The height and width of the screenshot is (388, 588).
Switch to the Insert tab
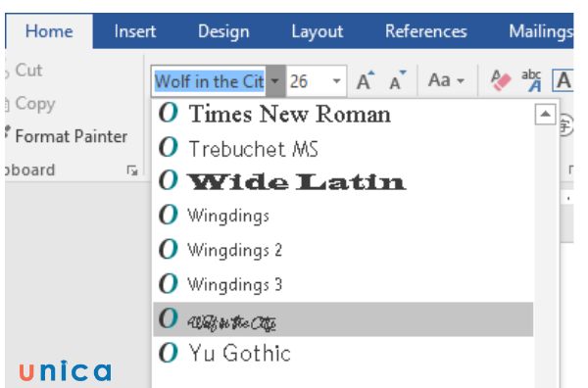[135, 31]
